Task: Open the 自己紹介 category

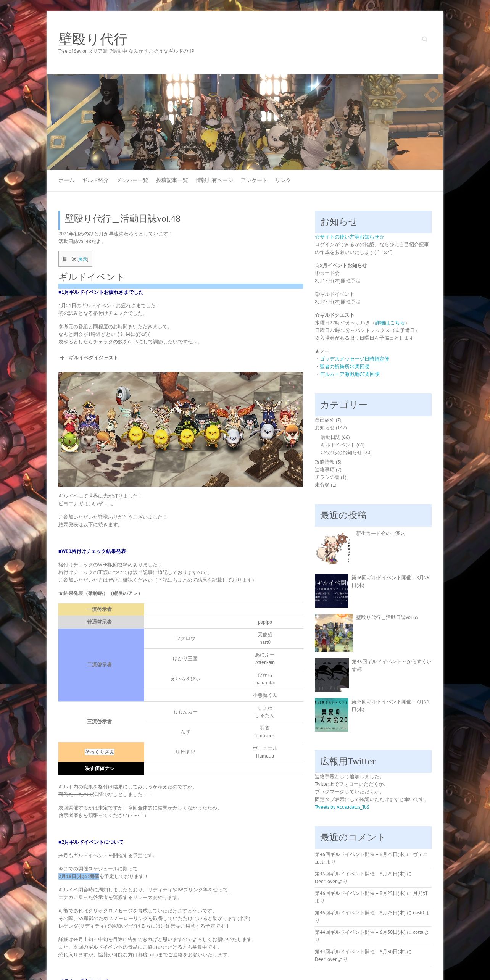Action: pyautogui.click(x=325, y=420)
